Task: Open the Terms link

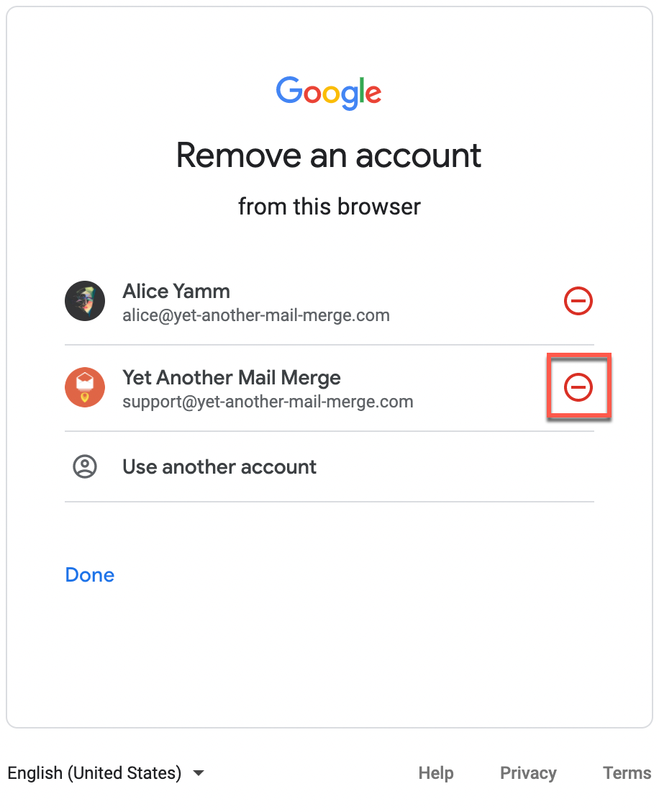Action: 626,772
